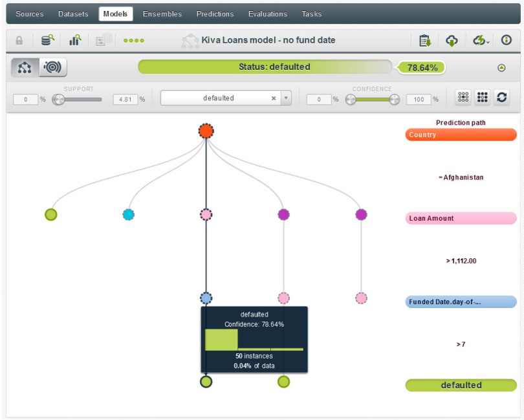
Task: Open the dataset view icon
Action: (x=47, y=40)
